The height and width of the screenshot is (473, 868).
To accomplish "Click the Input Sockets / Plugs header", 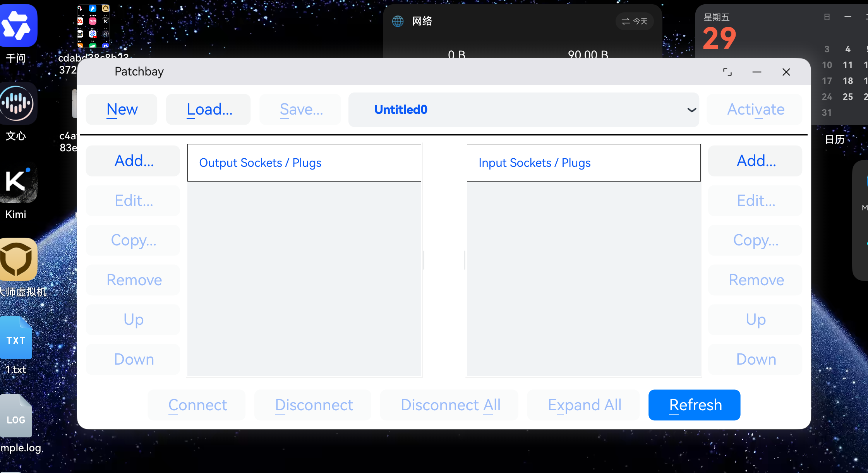I will 584,163.
